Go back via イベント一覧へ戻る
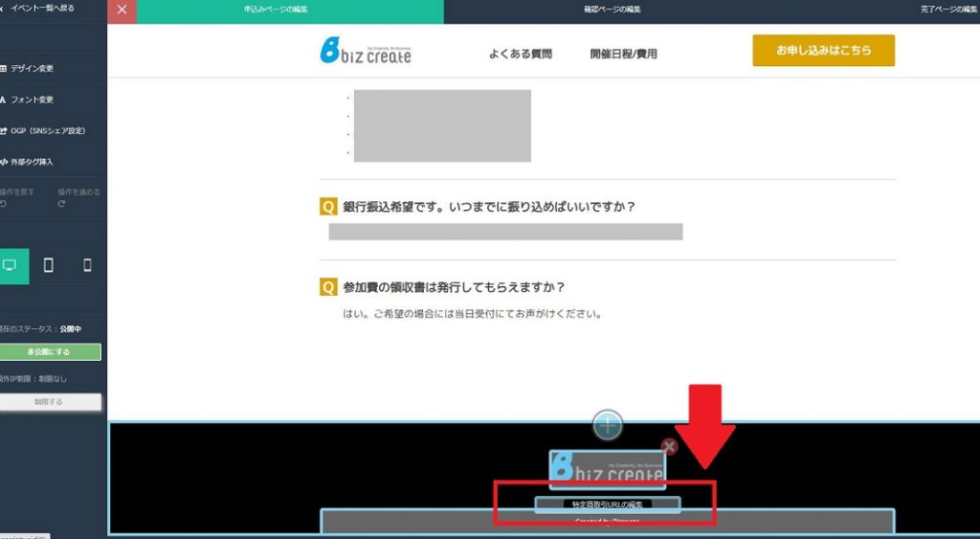980x539 pixels. [37, 8]
